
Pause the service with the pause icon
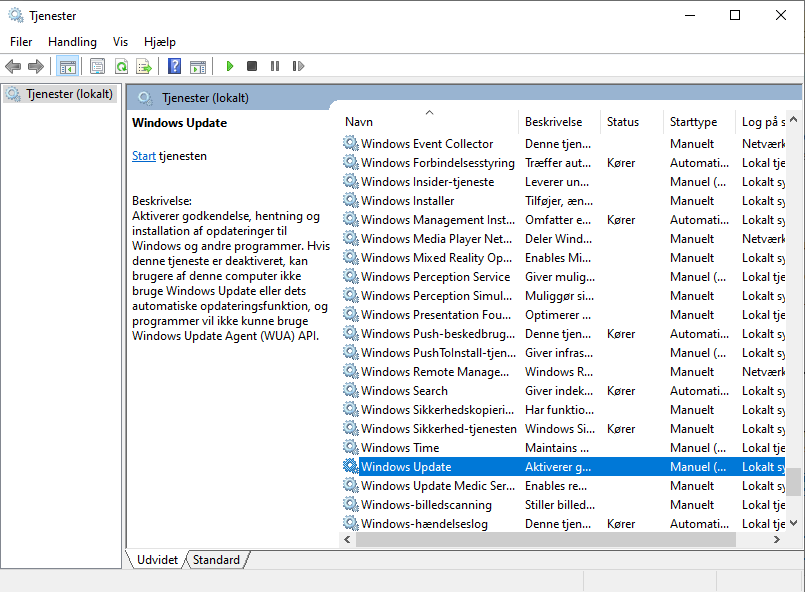[x=275, y=66]
